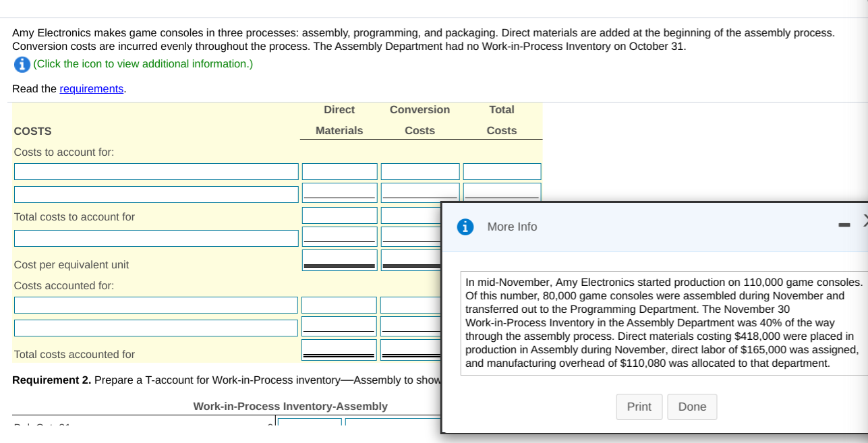
Task: Click the COSTS heading
Action: [33, 131]
